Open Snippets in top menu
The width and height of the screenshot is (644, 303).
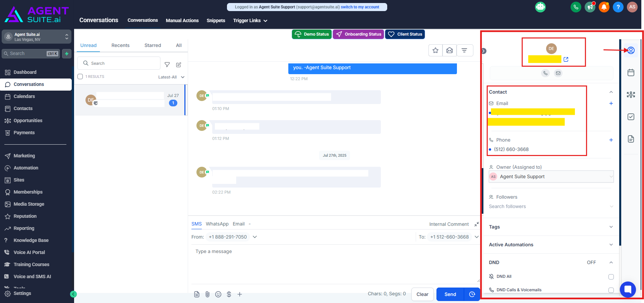pos(216,20)
